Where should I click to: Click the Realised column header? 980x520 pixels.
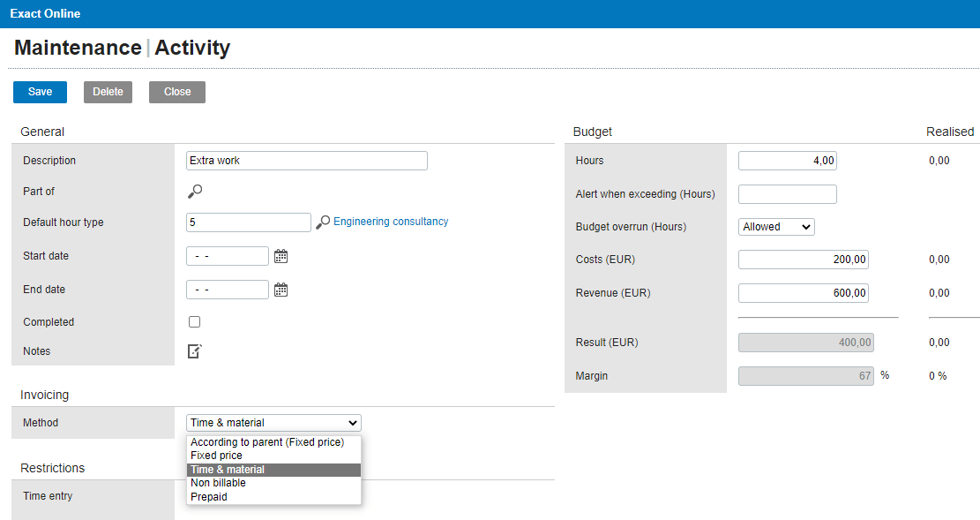pos(950,132)
